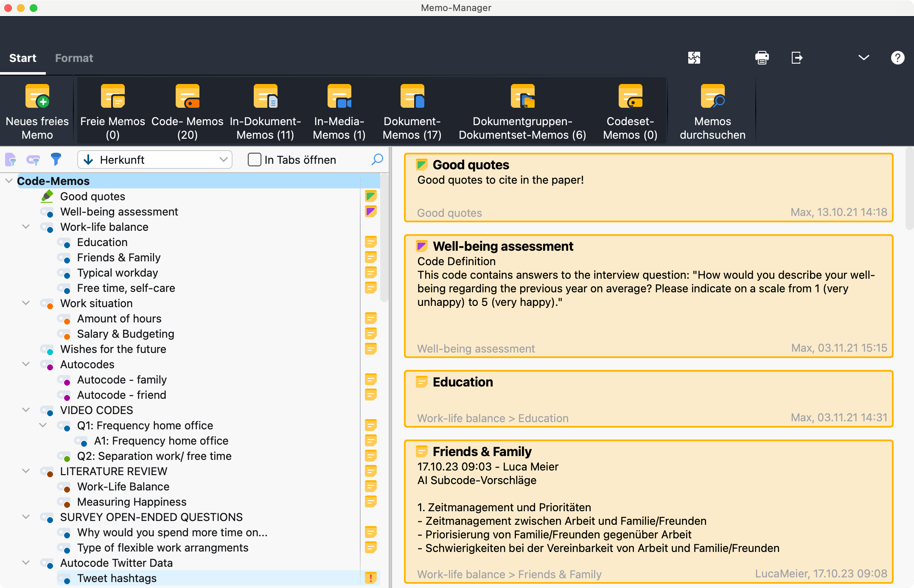Select Friends & Family tree item
The image size is (914, 588).
coord(119,258)
